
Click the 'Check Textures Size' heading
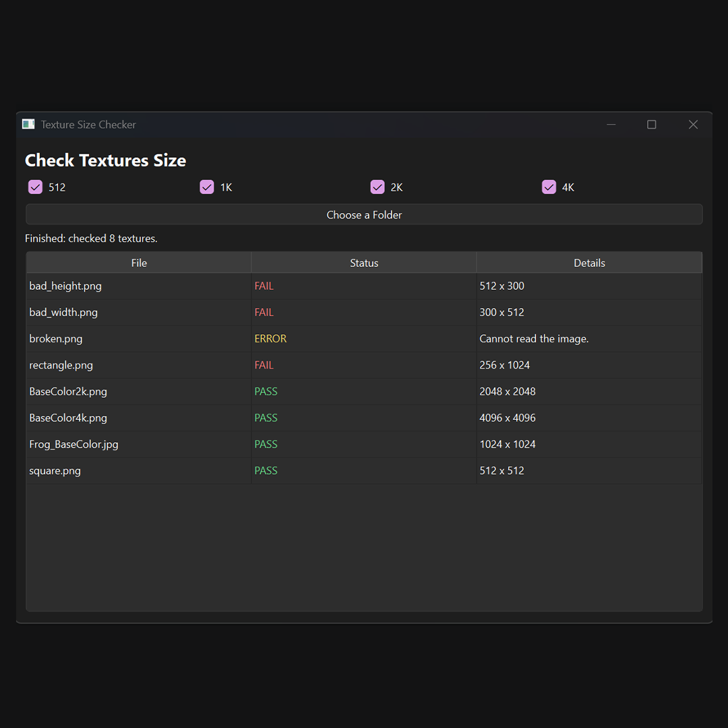pyautogui.click(x=105, y=160)
